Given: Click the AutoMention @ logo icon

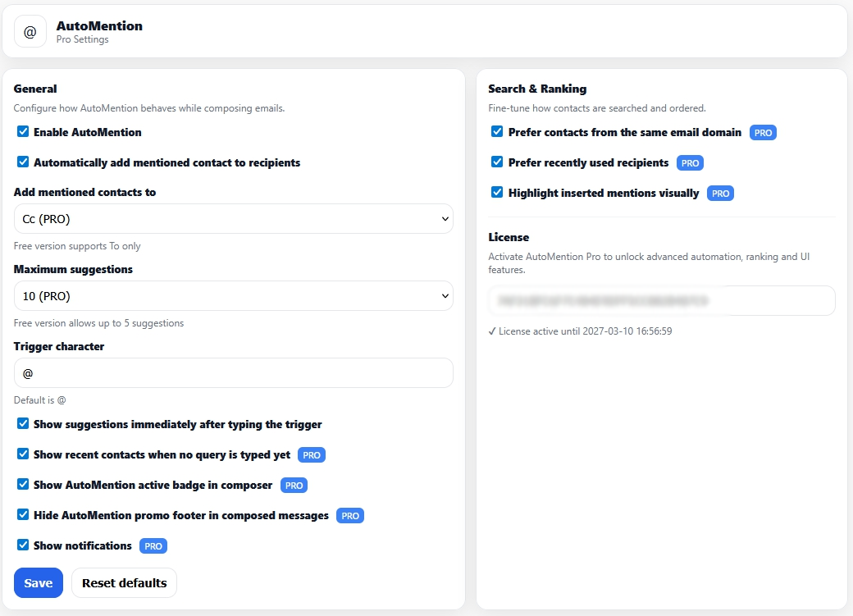Looking at the screenshot, I should click(x=30, y=31).
